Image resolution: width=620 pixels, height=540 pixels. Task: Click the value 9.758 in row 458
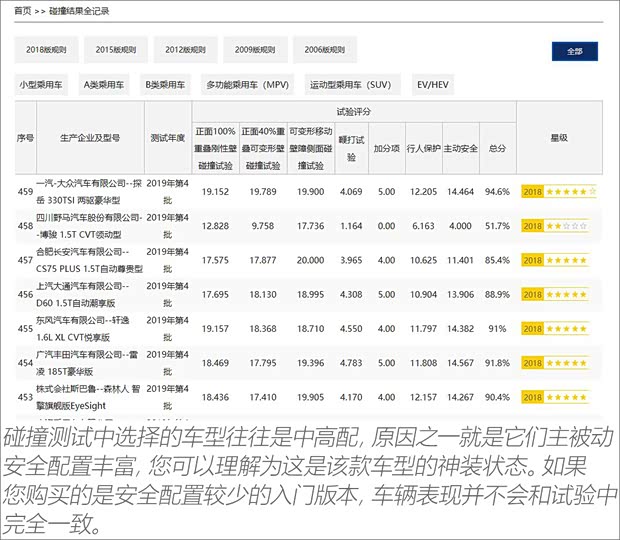263,226
